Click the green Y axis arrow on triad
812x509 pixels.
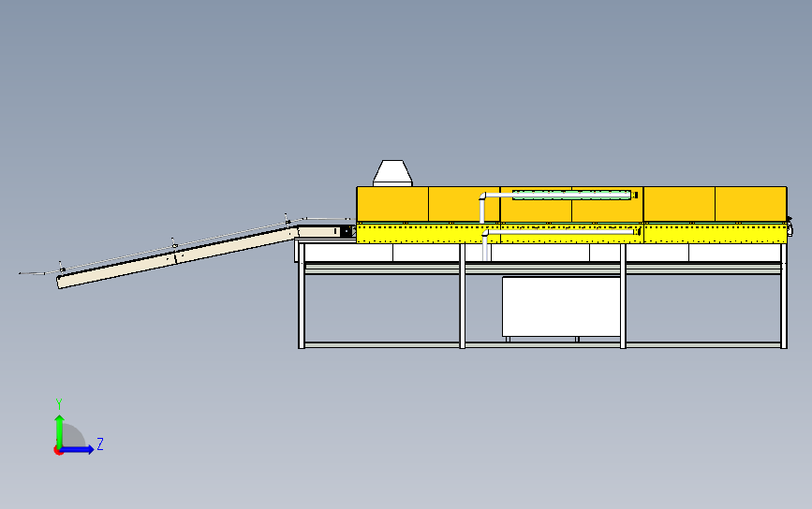[59, 430]
